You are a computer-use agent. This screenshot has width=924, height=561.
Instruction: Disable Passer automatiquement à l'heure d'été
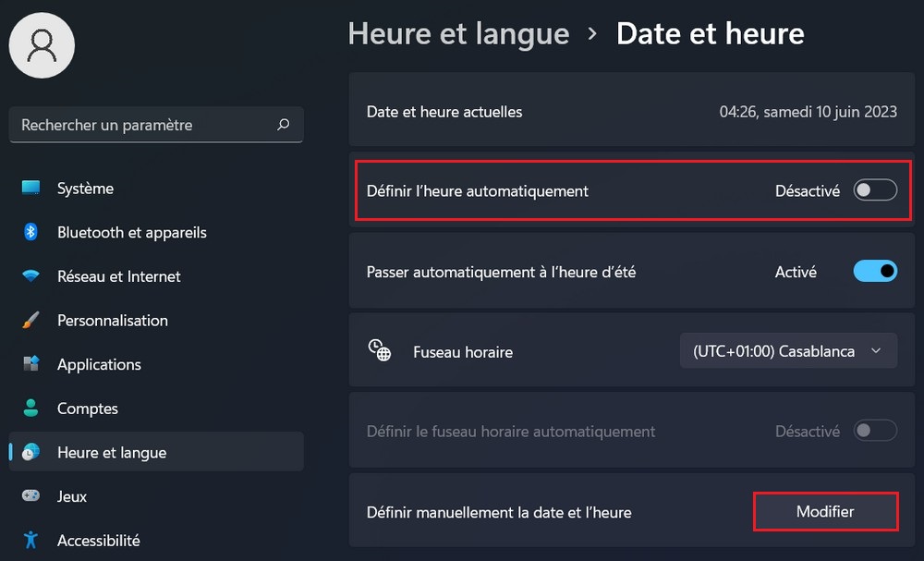click(x=875, y=272)
